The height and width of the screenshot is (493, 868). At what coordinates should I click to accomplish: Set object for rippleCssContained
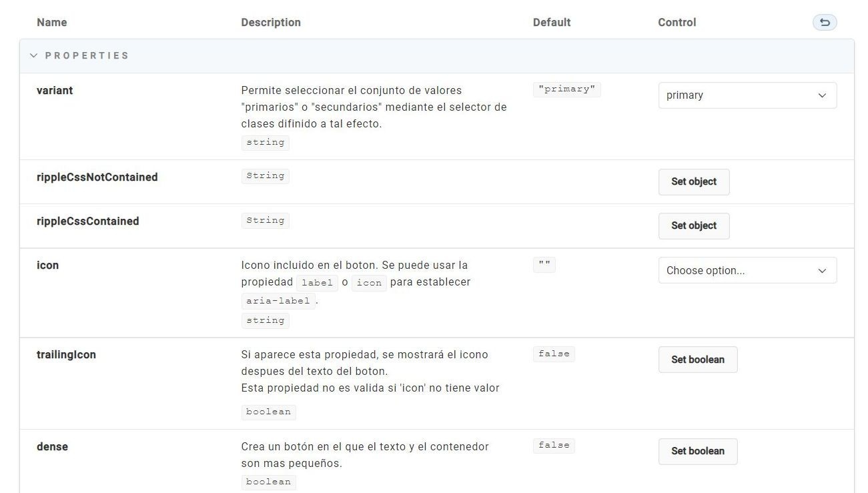694,225
